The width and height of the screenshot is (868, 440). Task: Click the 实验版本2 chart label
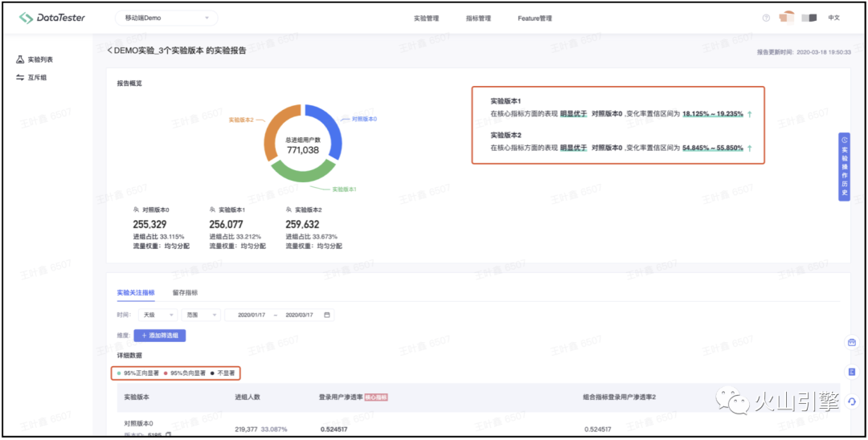pos(241,120)
